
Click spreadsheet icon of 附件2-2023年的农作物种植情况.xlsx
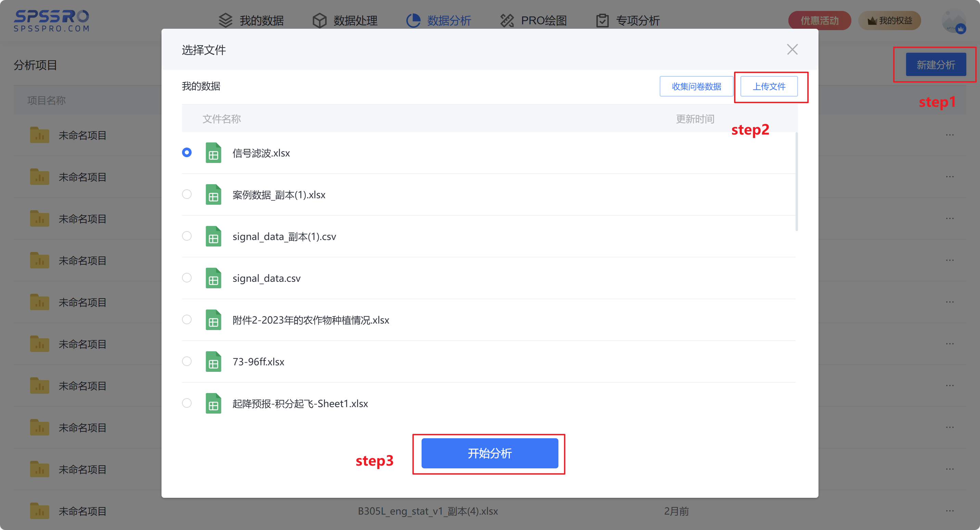point(214,320)
